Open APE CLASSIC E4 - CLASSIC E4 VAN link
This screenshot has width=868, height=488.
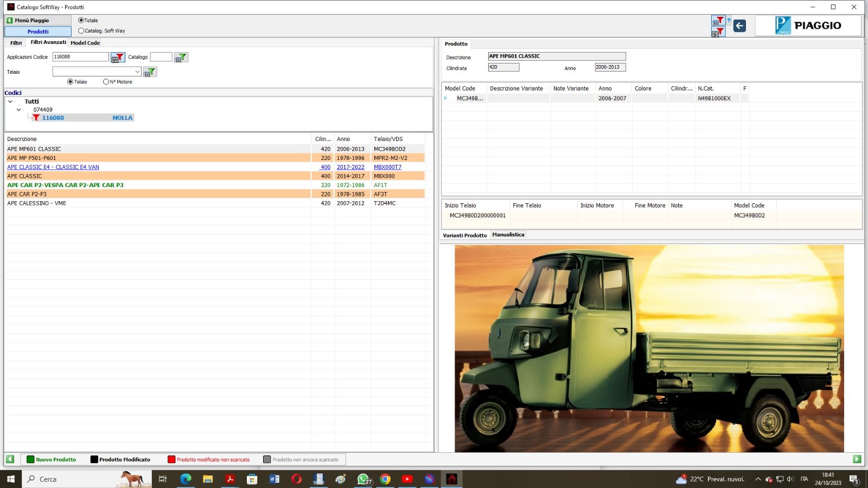pos(53,167)
